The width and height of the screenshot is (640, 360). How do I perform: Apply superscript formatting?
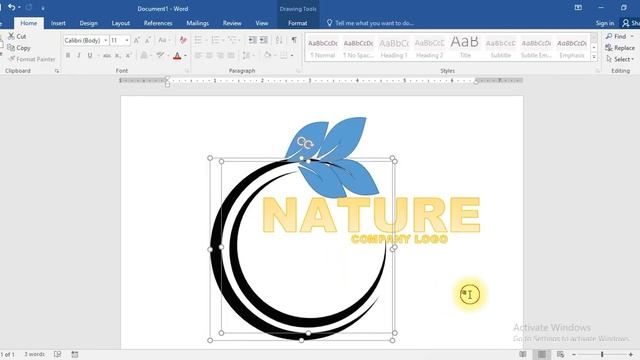pyautogui.click(x=128, y=56)
